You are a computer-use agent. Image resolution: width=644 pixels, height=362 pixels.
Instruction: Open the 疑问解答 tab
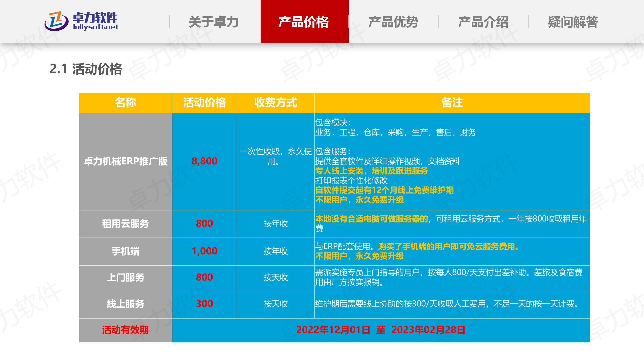click(x=573, y=22)
